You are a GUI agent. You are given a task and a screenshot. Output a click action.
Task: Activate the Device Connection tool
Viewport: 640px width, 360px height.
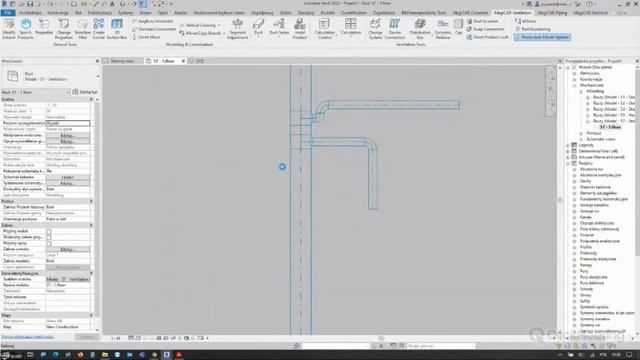395,29
